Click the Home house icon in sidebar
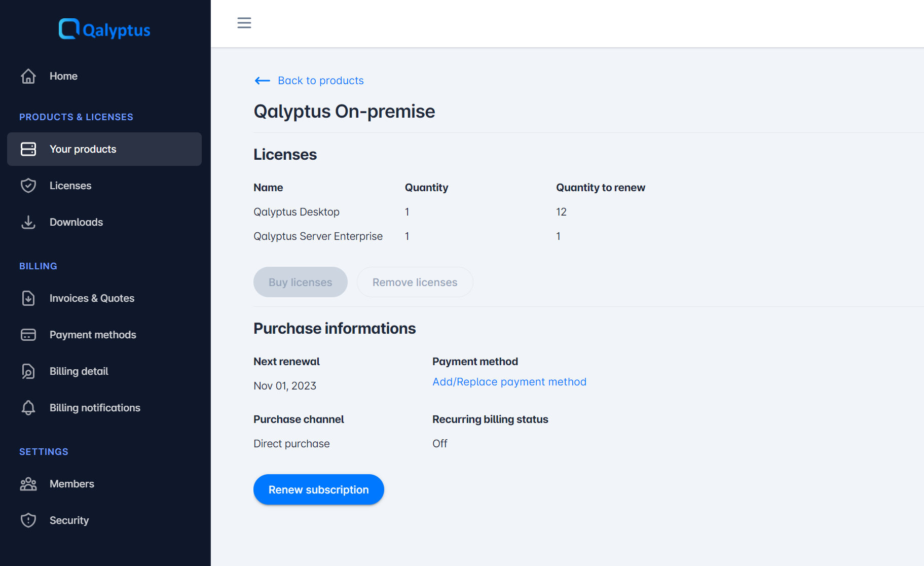Image resolution: width=924 pixels, height=566 pixels. point(28,76)
